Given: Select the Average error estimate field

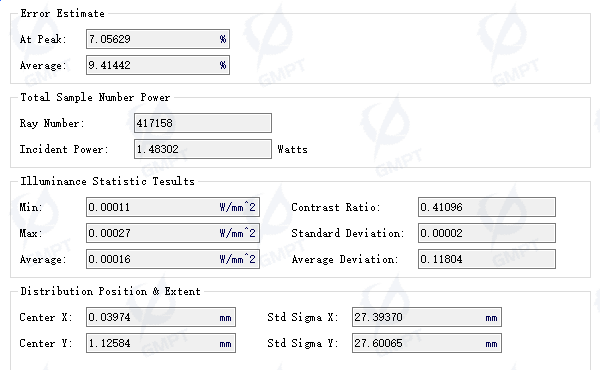Looking at the screenshot, I should click(158, 65).
